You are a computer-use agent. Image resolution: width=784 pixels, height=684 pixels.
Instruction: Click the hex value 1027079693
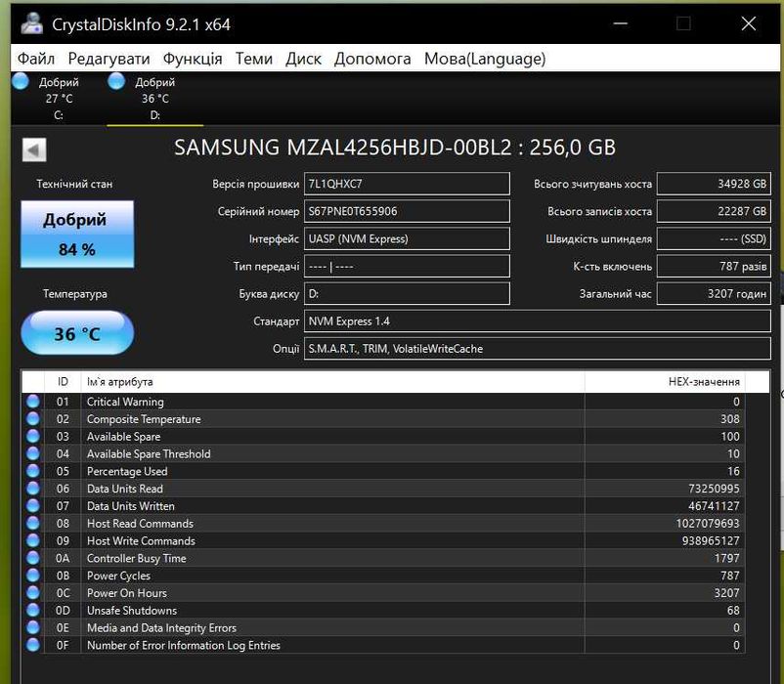pos(708,524)
